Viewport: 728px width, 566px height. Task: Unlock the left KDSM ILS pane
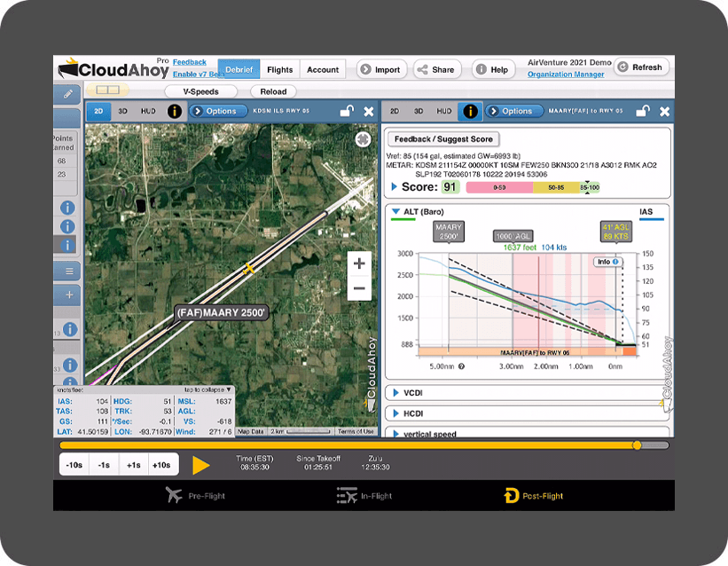coord(347,111)
